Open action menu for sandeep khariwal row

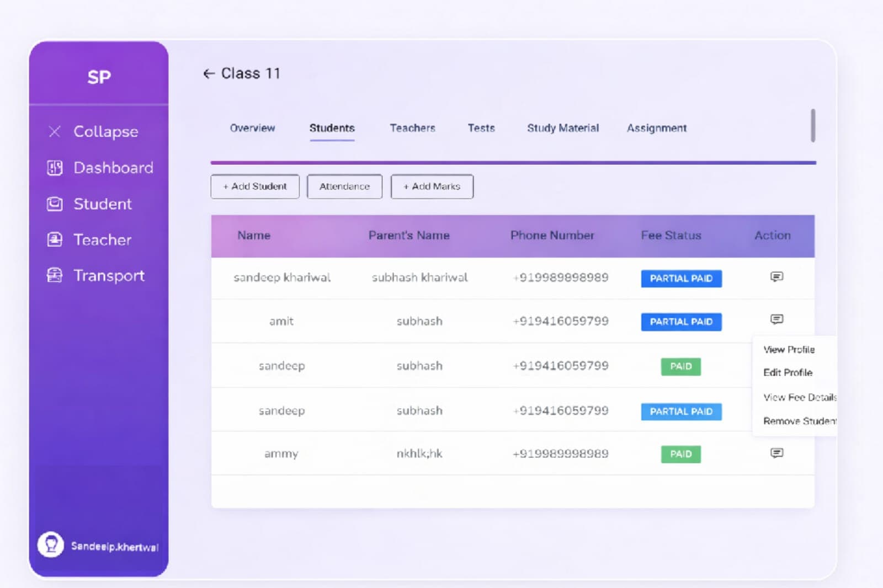click(x=776, y=277)
